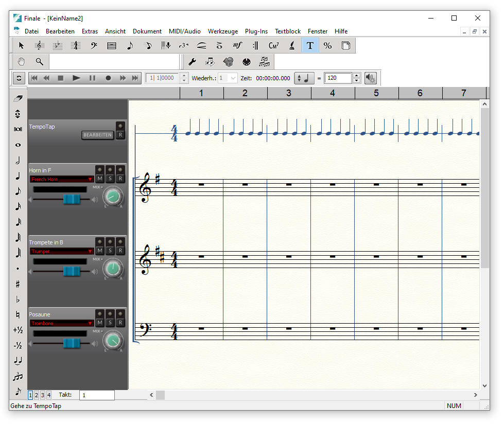Select the Expression tool mf icon
The image size is (504, 425).
[237, 46]
